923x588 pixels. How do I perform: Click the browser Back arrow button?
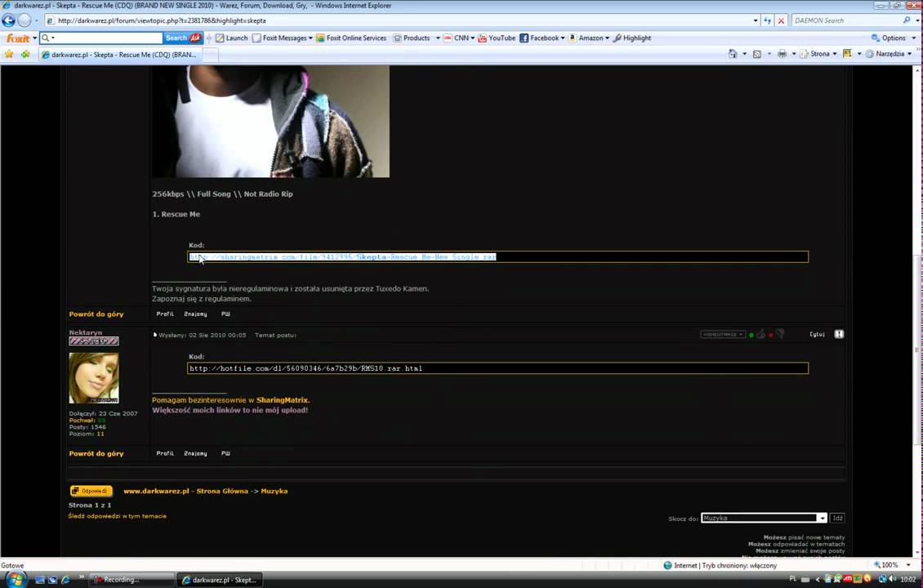8,20
